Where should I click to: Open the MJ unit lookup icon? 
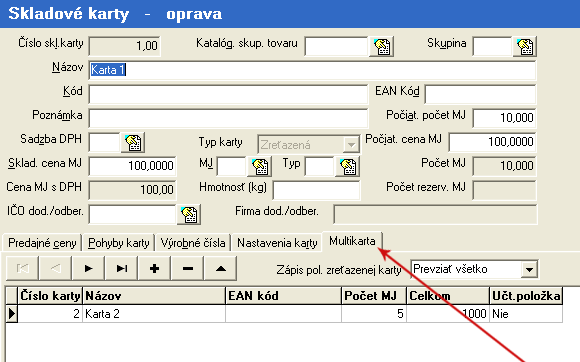[260, 166]
